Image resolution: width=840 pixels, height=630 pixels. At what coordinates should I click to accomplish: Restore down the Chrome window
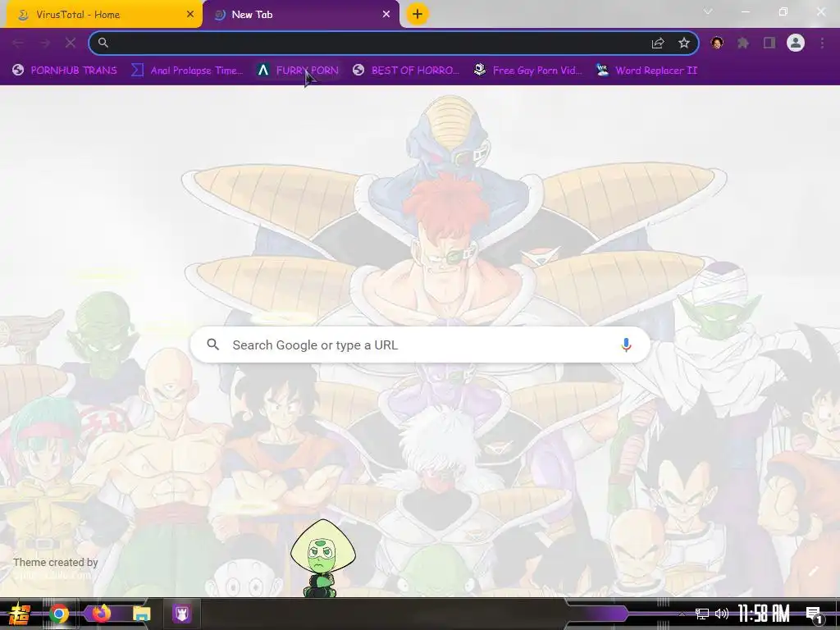click(783, 11)
